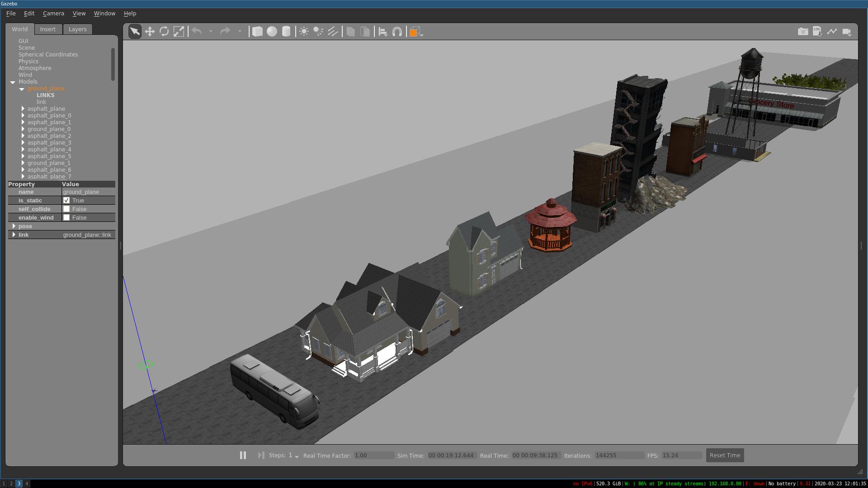Collapse the Models tree node
868x488 pixels.
[x=13, y=82]
